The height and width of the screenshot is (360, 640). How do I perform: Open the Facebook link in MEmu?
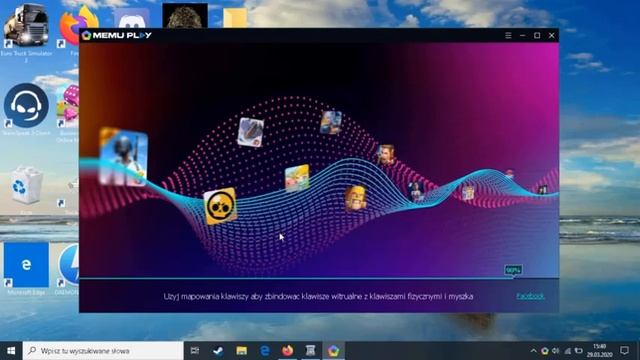click(530, 296)
